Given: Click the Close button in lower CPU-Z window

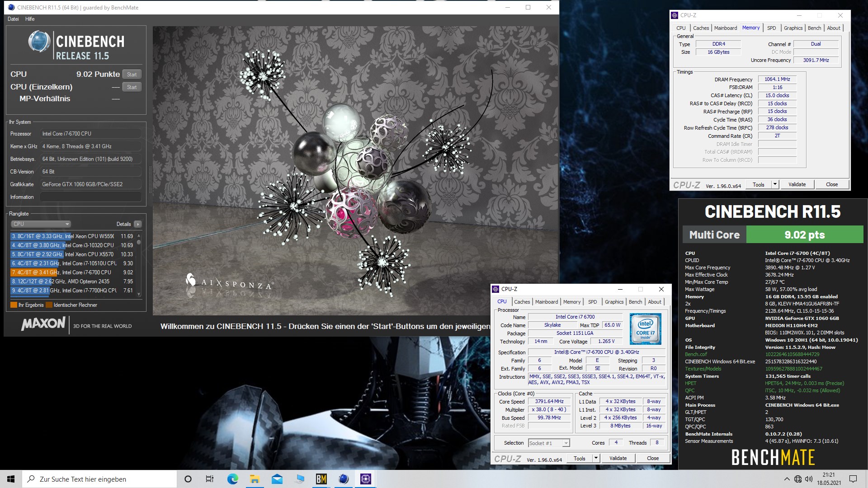Looking at the screenshot, I should 653,459.
